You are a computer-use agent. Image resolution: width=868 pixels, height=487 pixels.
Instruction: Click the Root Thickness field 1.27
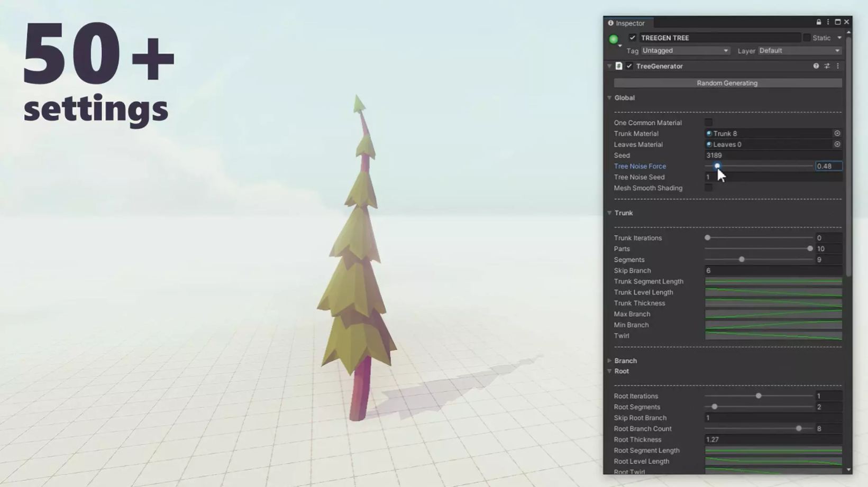[773, 439]
